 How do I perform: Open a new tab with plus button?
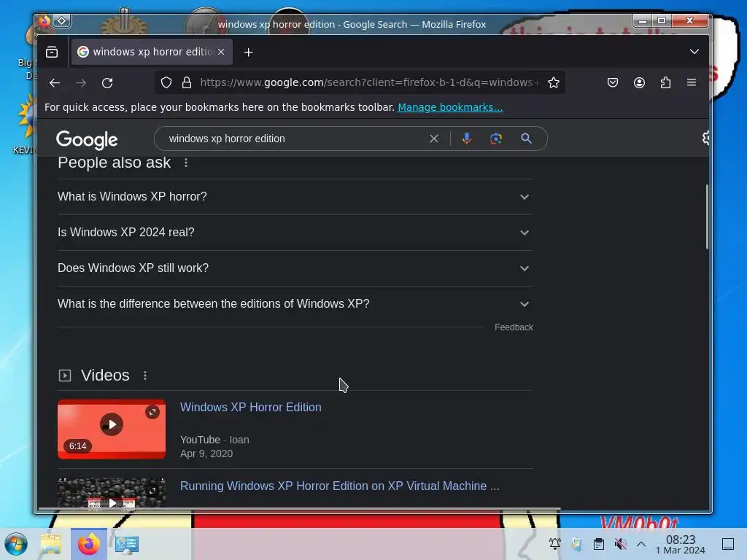click(248, 52)
